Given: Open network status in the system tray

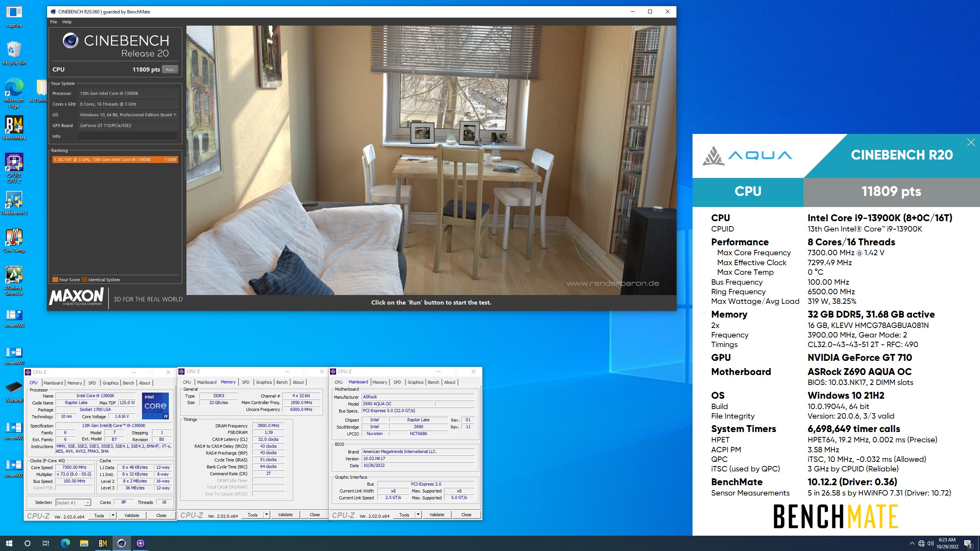Looking at the screenshot, I should [x=921, y=543].
